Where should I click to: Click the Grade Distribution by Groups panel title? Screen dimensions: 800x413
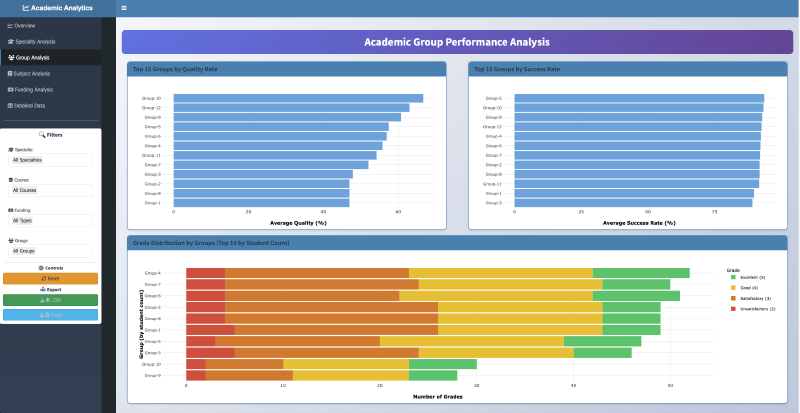point(211,243)
